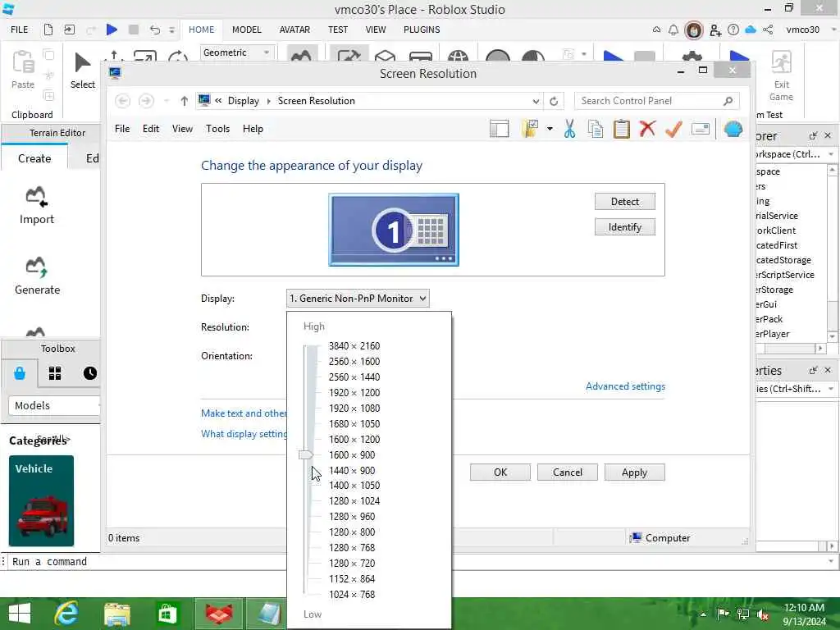Click the Refresh button beside the address bar
Image resolution: width=840 pixels, height=630 pixels.
(554, 101)
